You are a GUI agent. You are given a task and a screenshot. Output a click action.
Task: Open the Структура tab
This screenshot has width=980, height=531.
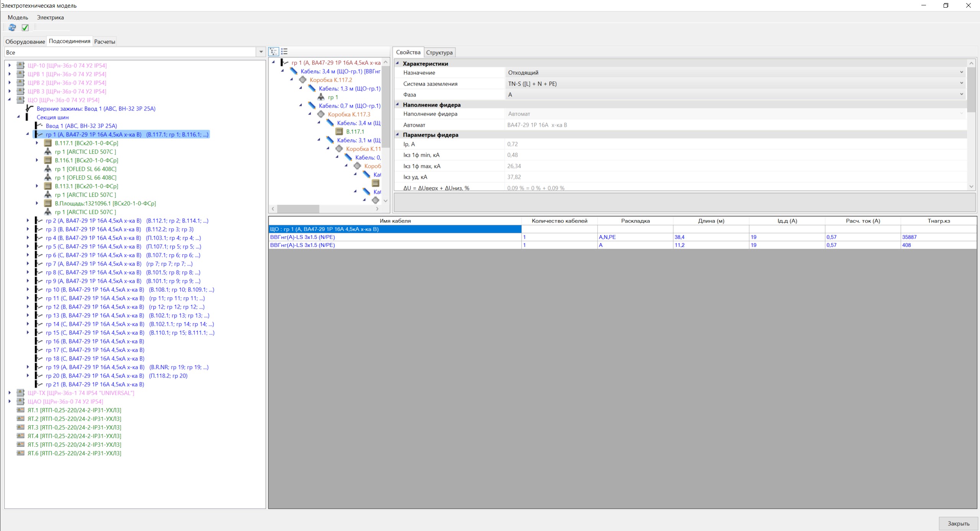click(x=439, y=52)
